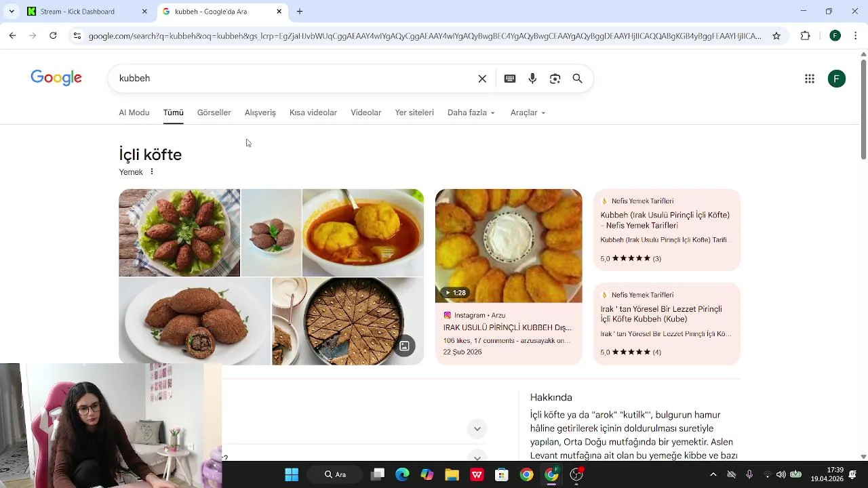
Task: Open the on-screen keyboard in search bar
Action: [x=510, y=79]
